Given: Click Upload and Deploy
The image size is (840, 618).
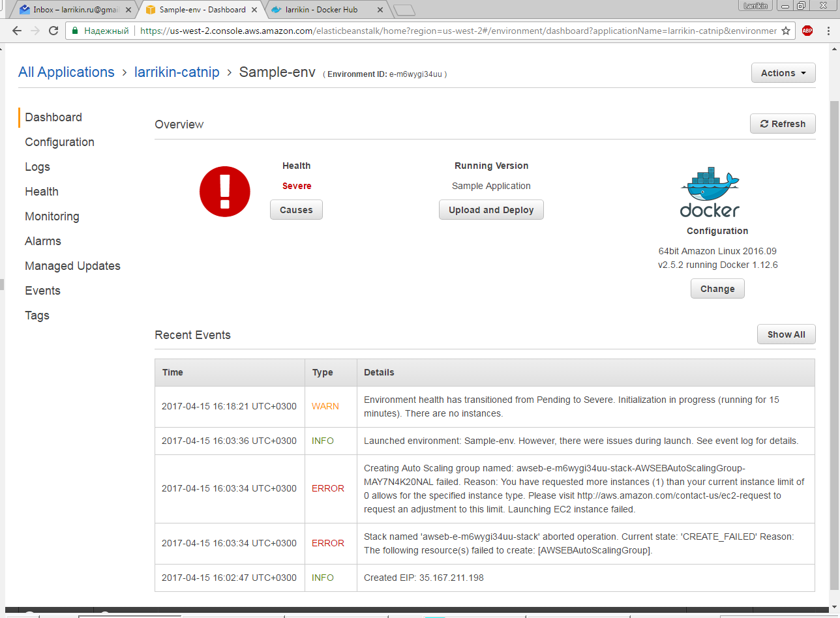Looking at the screenshot, I should pos(491,210).
